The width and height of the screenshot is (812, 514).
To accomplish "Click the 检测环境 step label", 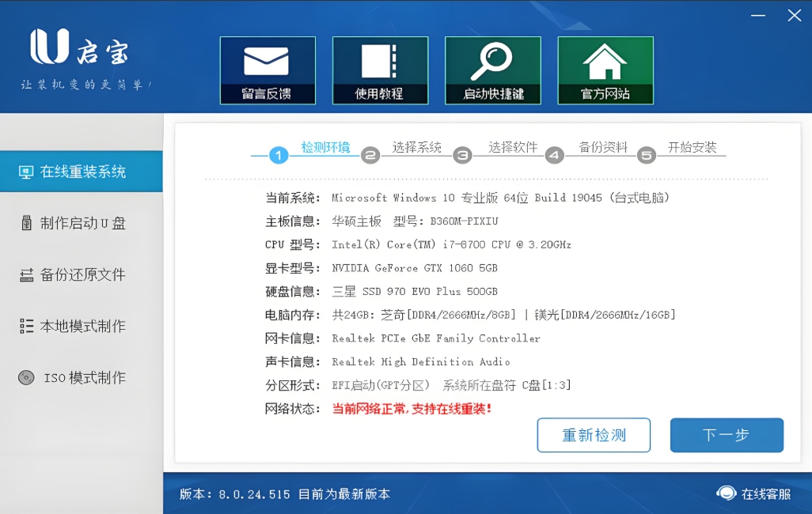I will 325,148.
